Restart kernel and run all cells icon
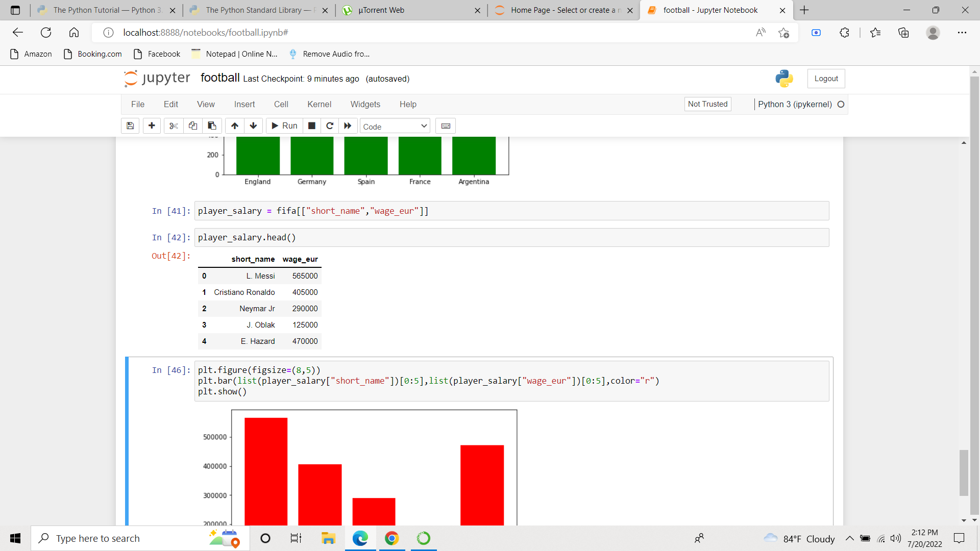The width and height of the screenshot is (980, 551). (x=348, y=126)
